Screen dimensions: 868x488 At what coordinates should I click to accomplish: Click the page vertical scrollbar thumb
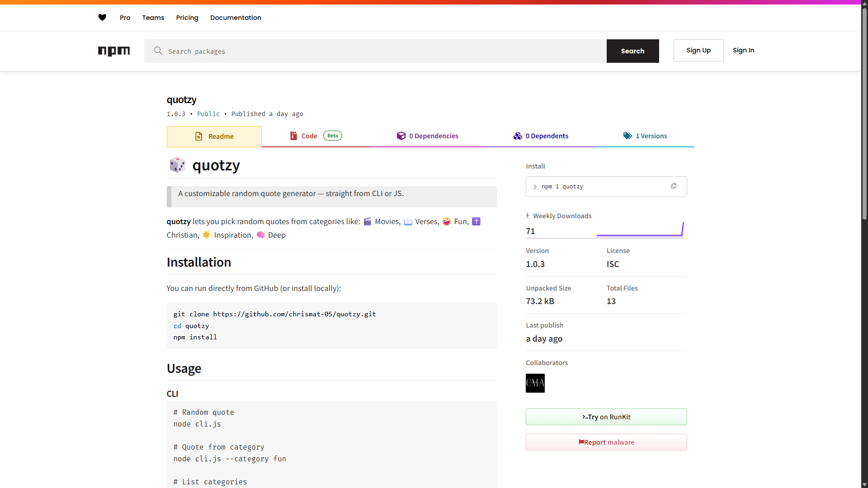click(864, 113)
